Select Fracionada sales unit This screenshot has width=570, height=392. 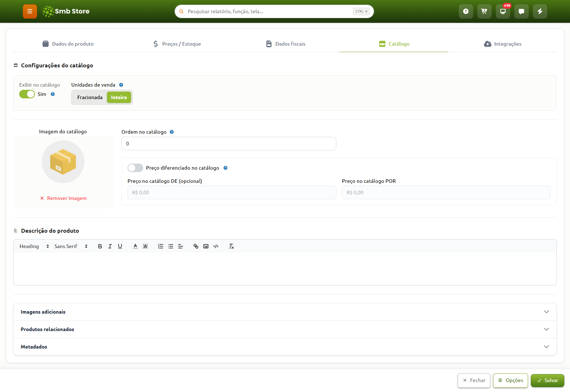click(x=90, y=97)
